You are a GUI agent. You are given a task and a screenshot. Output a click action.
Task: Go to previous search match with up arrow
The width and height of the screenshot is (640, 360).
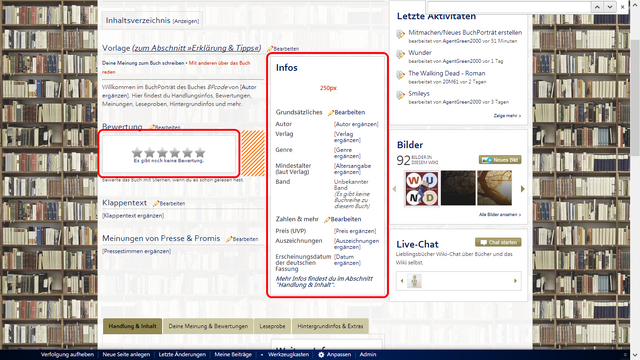click(x=597, y=7)
